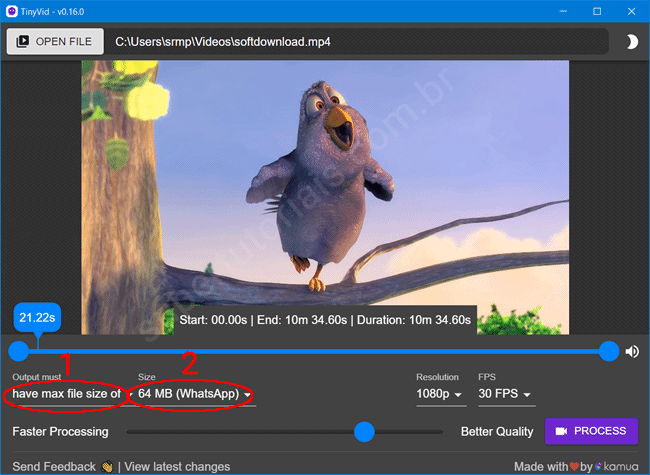Click the trim end handle on the timeline
Image resolution: width=650 pixels, height=475 pixels.
609,351
